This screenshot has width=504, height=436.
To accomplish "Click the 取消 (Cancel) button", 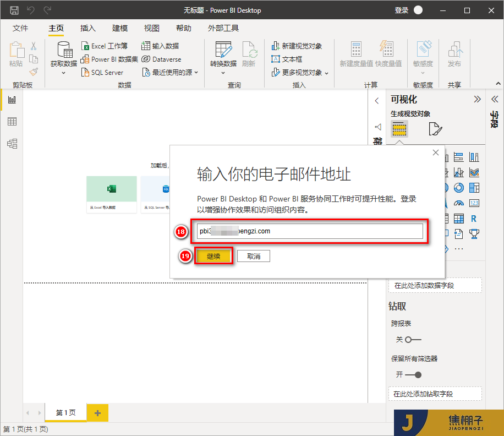I will tap(254, 257).
